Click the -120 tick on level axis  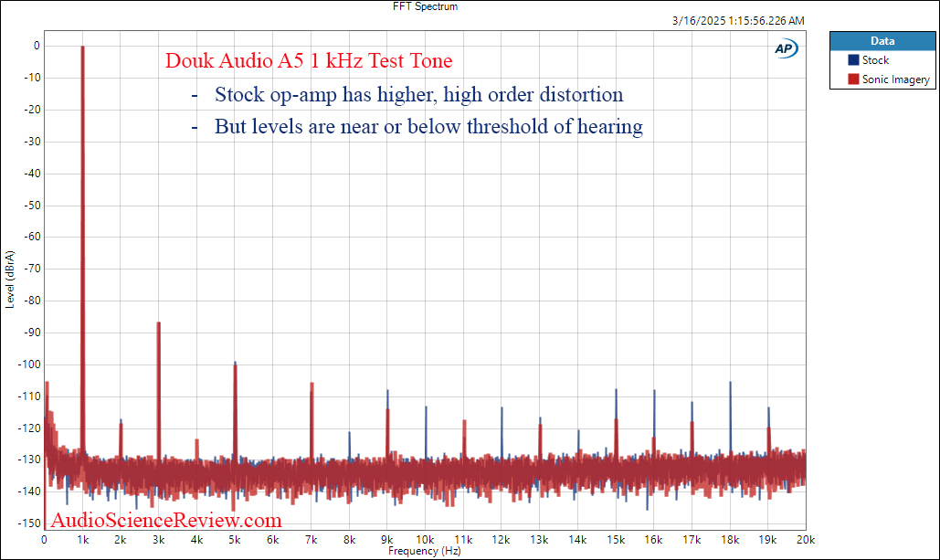tap(30, 428)
